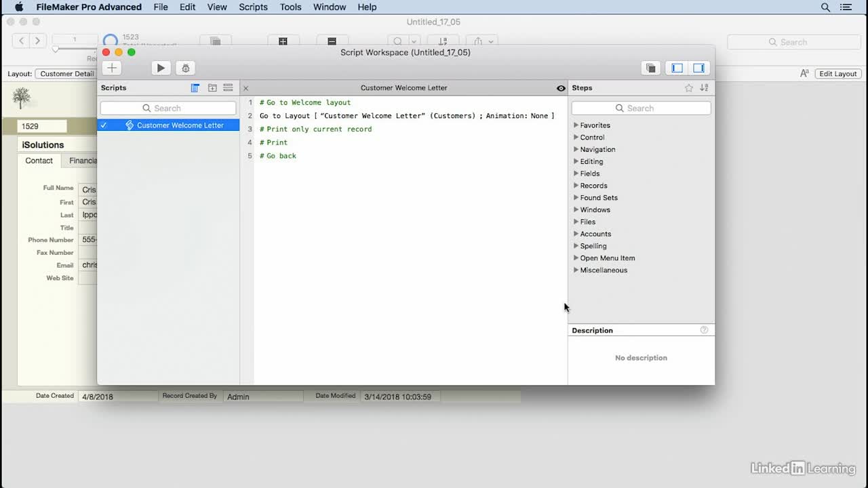Click the new script plus button
868x488 pixels.
(112, 68)
